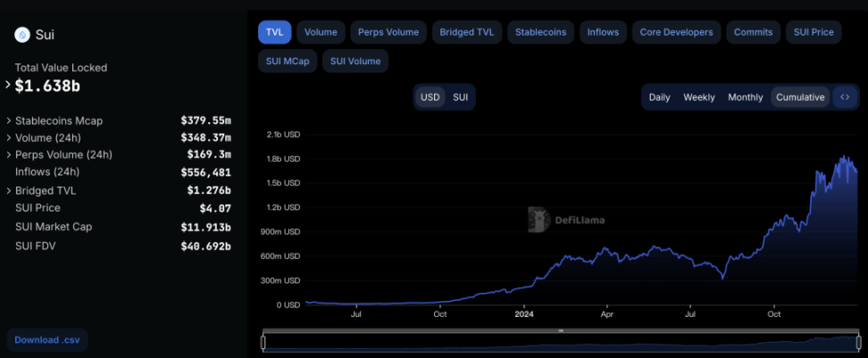The image size is (868, 358).
Task: Click the 2.1b USD axis label
Action: coord(282,135)
